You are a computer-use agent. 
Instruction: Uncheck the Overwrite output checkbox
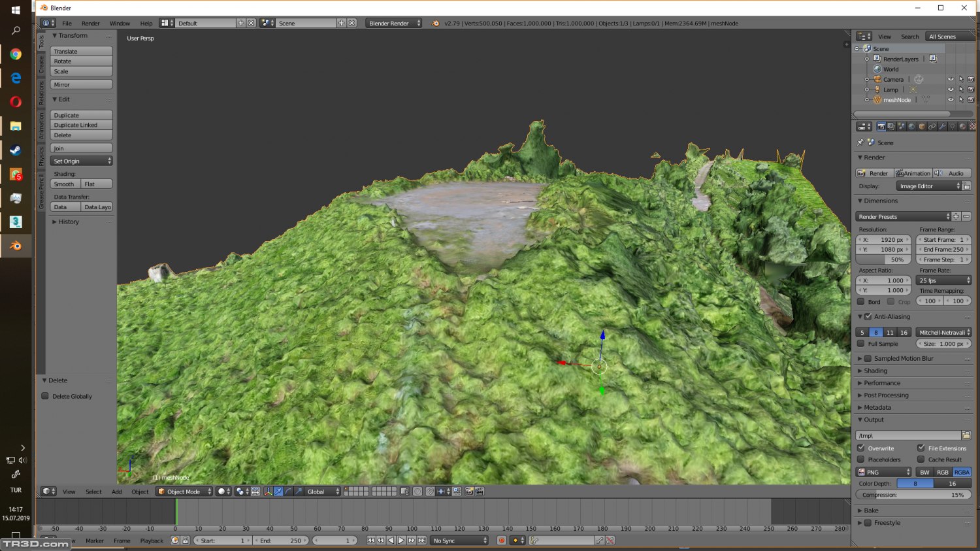(861, 448)
